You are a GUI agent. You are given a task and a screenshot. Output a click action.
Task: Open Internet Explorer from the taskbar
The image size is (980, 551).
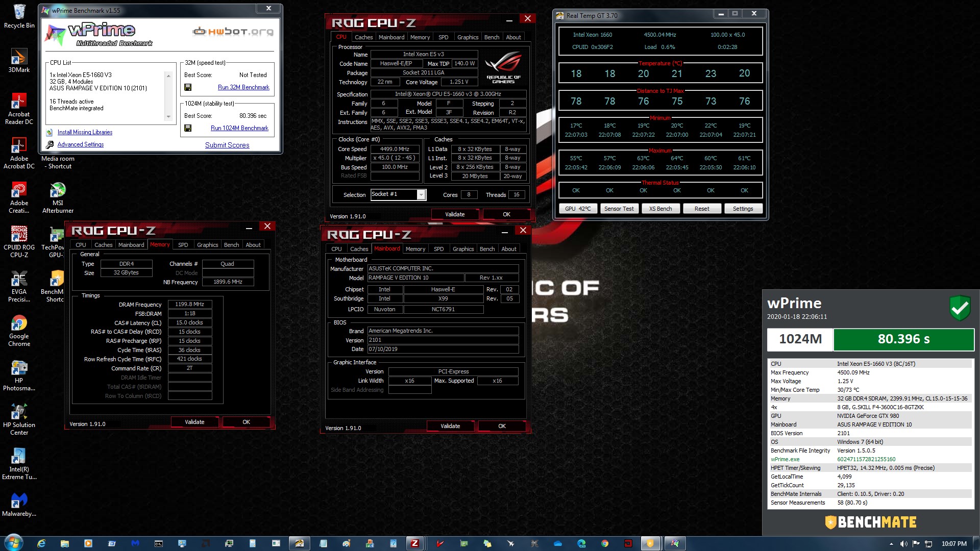click(41, 543)
